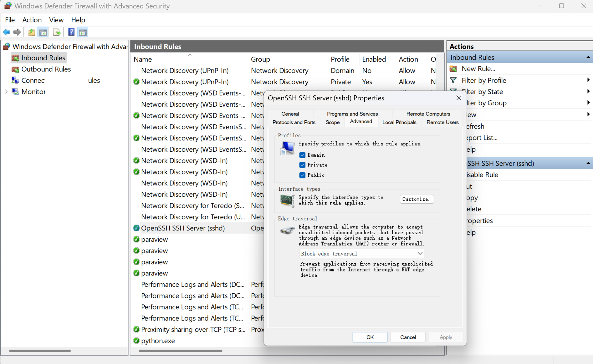The width and height of the screenshot is (593, 364).
Task: Expand Filter by State submenu arrow
Action: coord(588,92)
